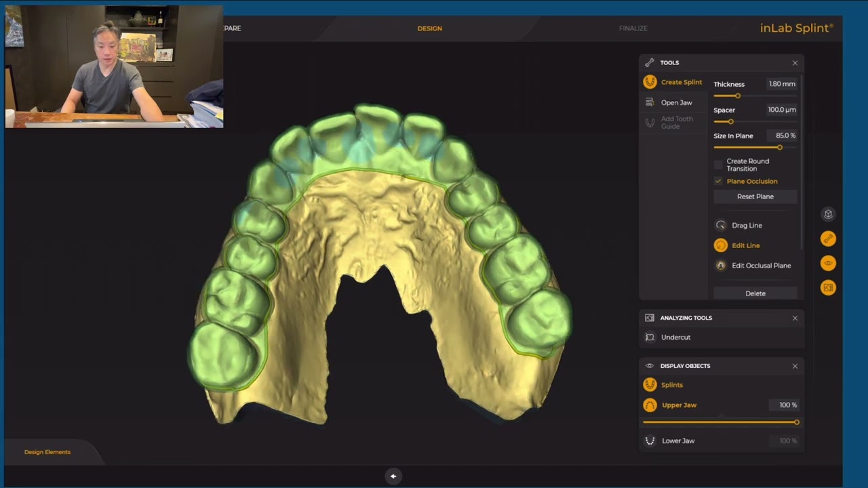Close the Tools panel
The height and width of the screenshot is (488, 868).
tap(795, 63)
